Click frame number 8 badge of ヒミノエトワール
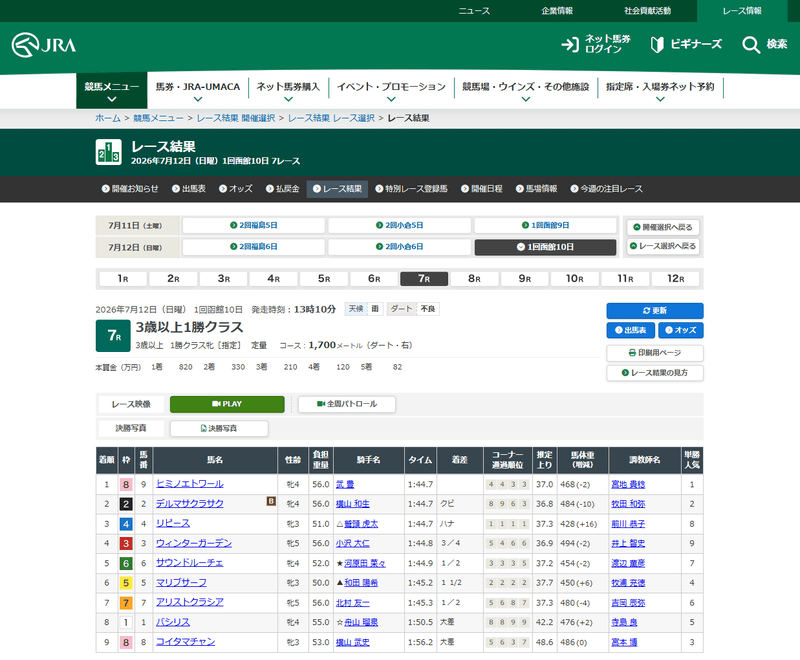The image size is (800, 660). 126,485
